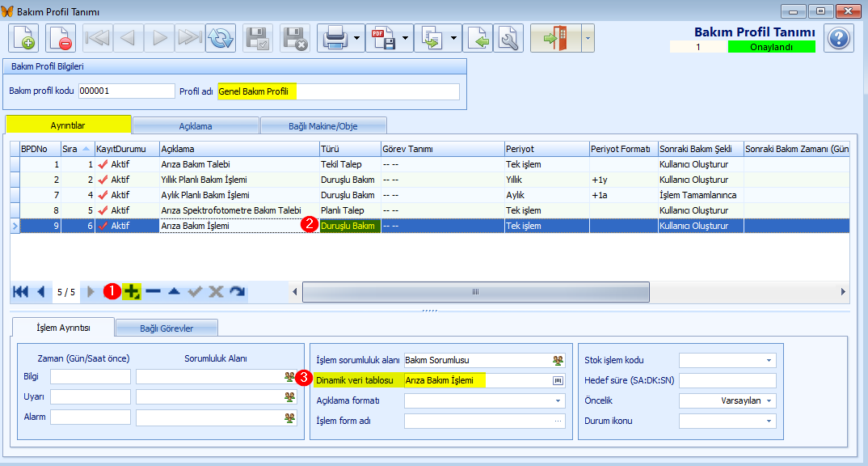Browse for İşlem form adı with ellipsis
868x466 pixels.
coord(558,422)
